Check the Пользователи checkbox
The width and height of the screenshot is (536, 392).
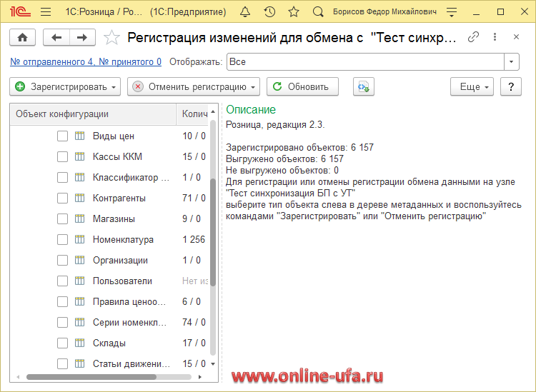[62, 281]
